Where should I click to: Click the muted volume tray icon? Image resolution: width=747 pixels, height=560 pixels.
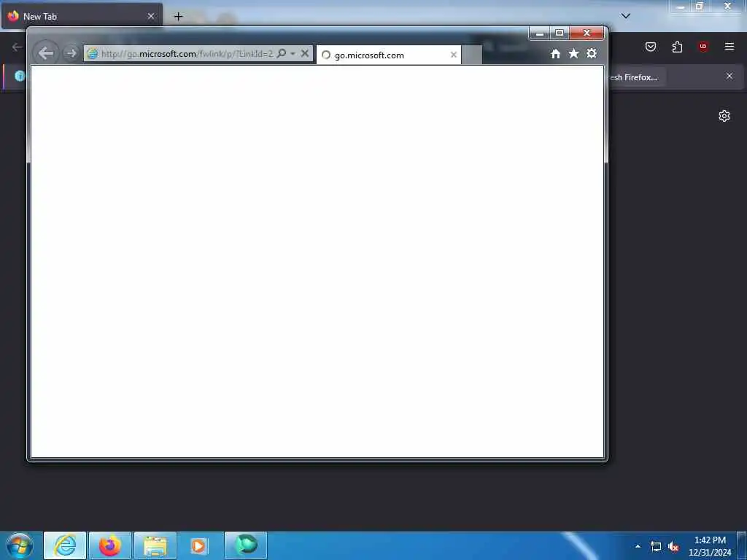coord(673,547)
